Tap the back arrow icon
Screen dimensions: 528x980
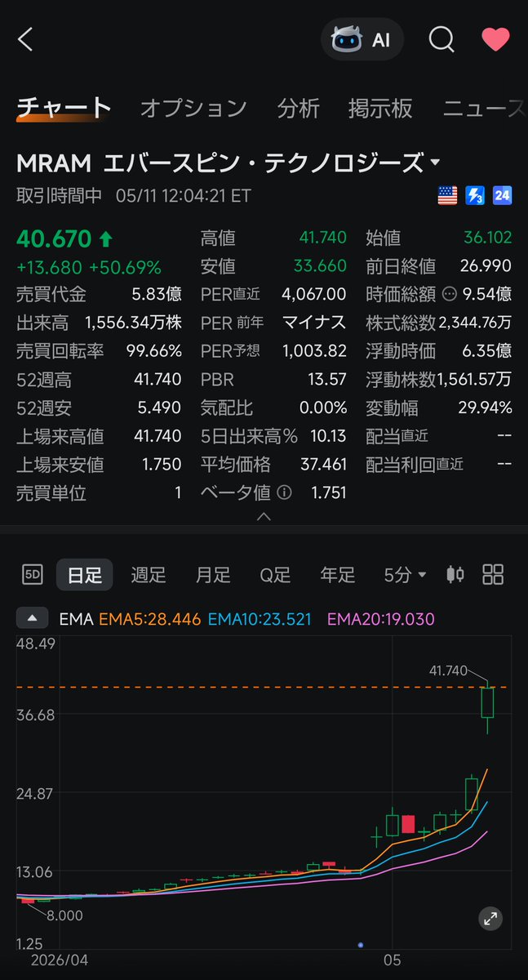(25, 39)
